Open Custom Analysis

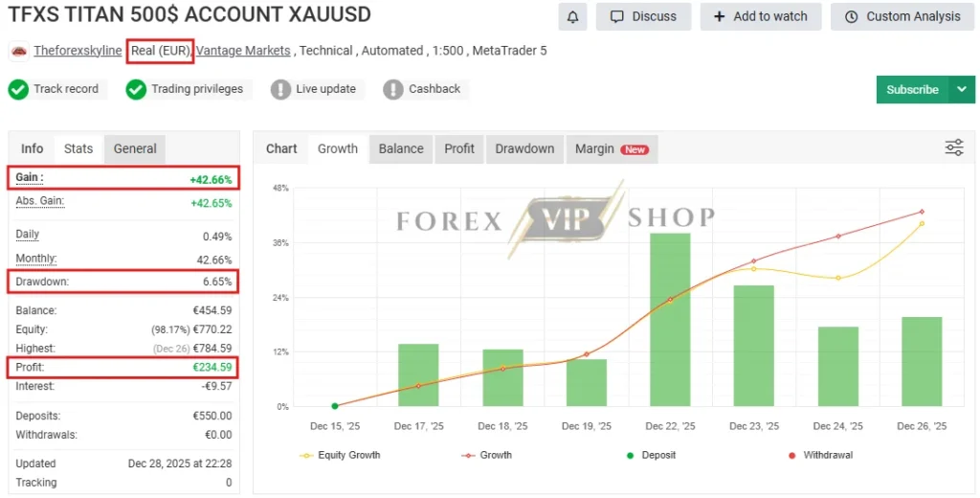tap(902, 17)
